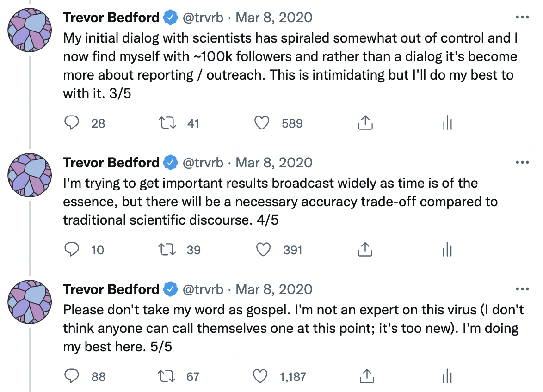This screenshot has width=543, height=392.
Task: View analytics for the 3/5 tweet
Action: click(447, 123)
